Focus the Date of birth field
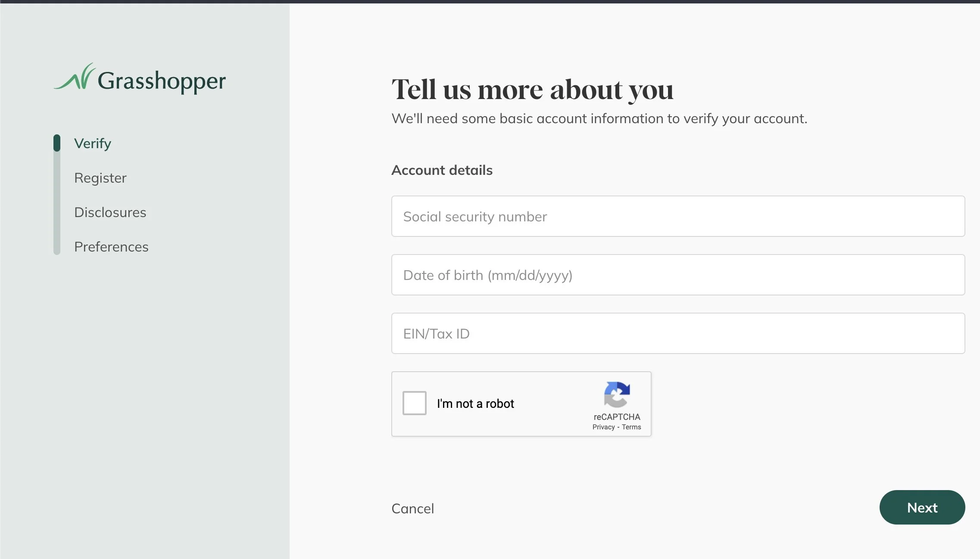This screenshot has width=980, height=559. coord(677,275)
